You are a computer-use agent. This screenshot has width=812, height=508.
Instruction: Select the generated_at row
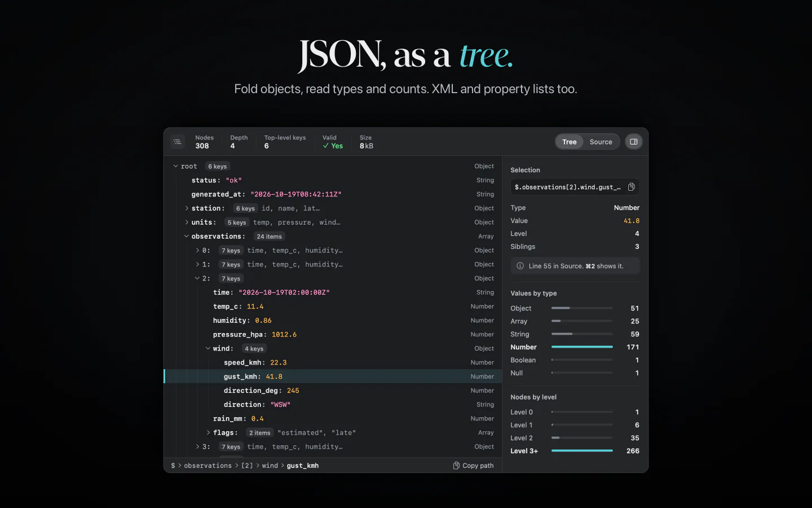333,194
